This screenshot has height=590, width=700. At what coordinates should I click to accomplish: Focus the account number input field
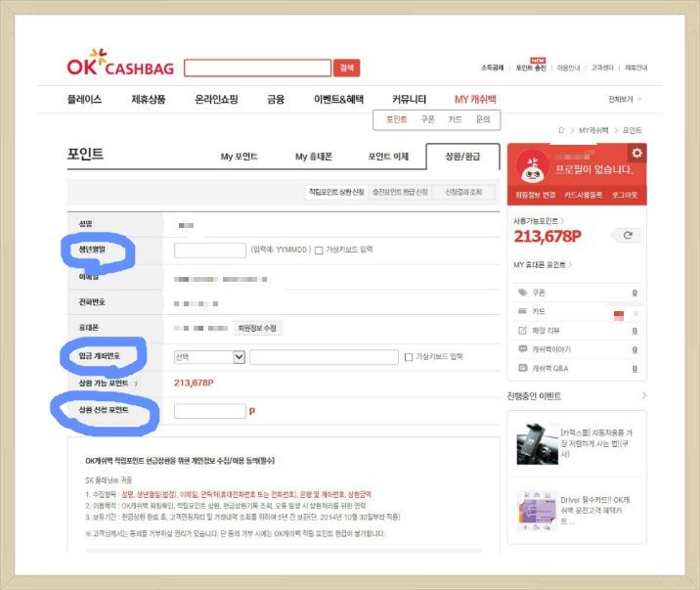click(324, 357)
